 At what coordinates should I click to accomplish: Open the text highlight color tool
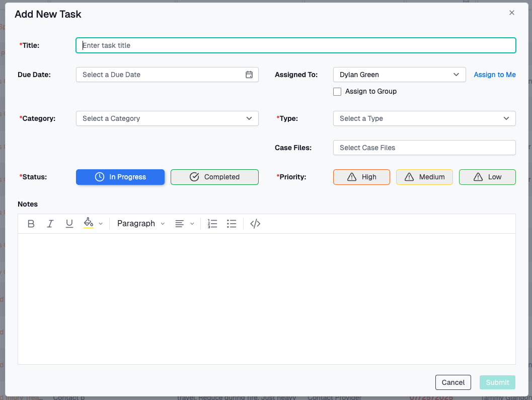click(89, 223)
